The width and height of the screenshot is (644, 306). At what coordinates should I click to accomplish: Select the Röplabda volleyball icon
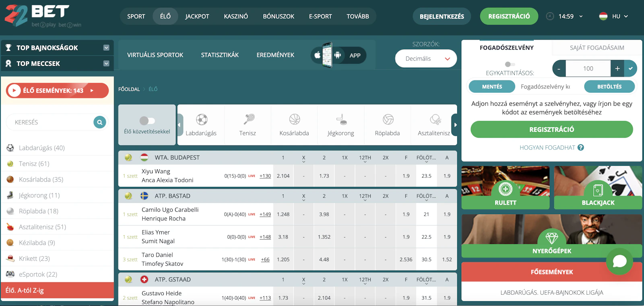click(388, 120)
